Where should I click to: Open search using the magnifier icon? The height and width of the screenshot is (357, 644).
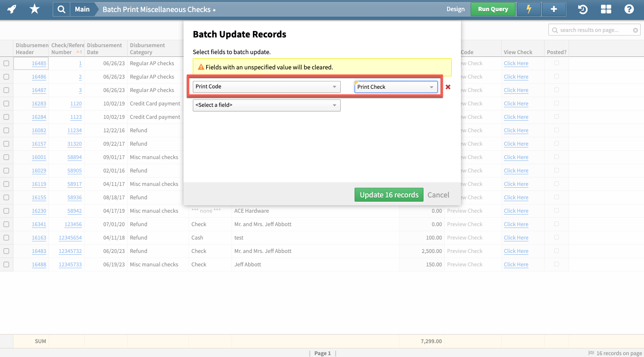tap(61, 9)
